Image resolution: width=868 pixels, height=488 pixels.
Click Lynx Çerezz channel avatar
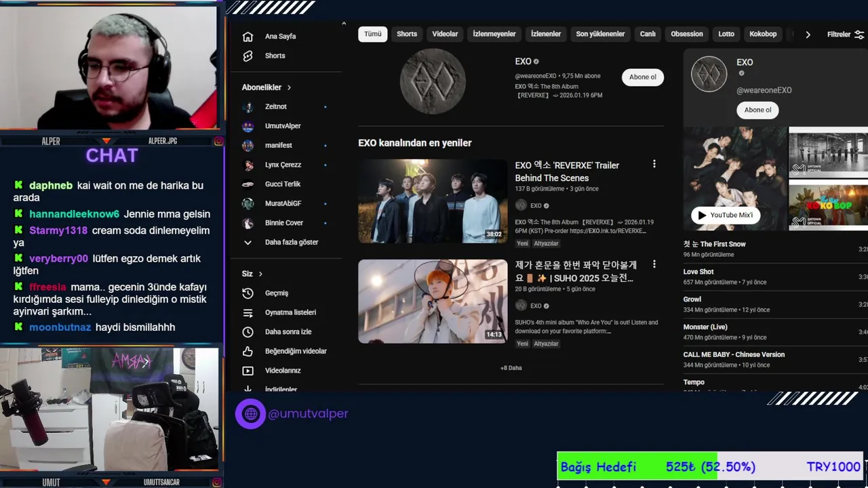pos(248,165)
